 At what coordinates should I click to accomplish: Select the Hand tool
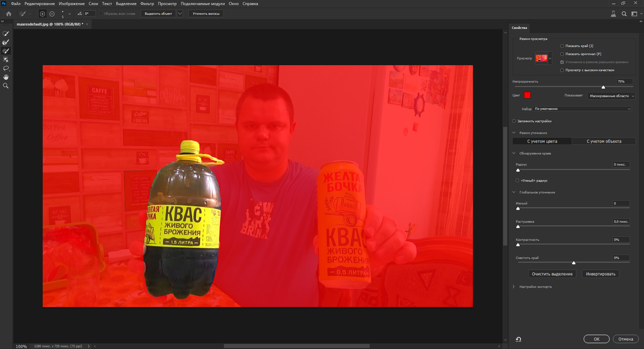coord(6,77)
